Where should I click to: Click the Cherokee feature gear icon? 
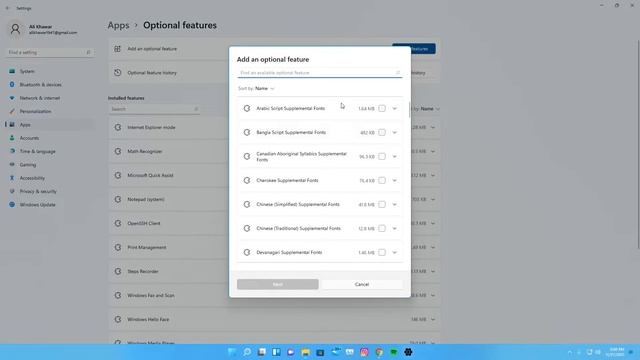[x=247, y=180]
